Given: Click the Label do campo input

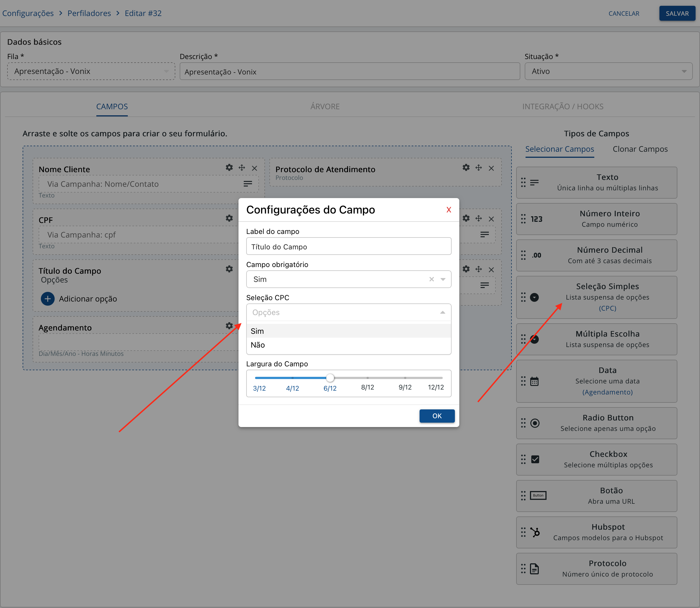Looking at the screenshot, I should [348, 247].
